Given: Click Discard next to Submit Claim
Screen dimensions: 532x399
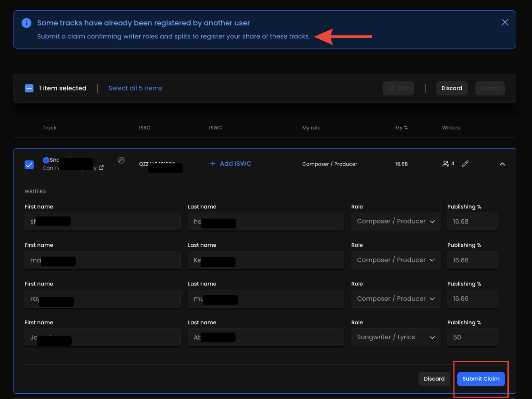Looking at the screenshot, I should [434, 379].
